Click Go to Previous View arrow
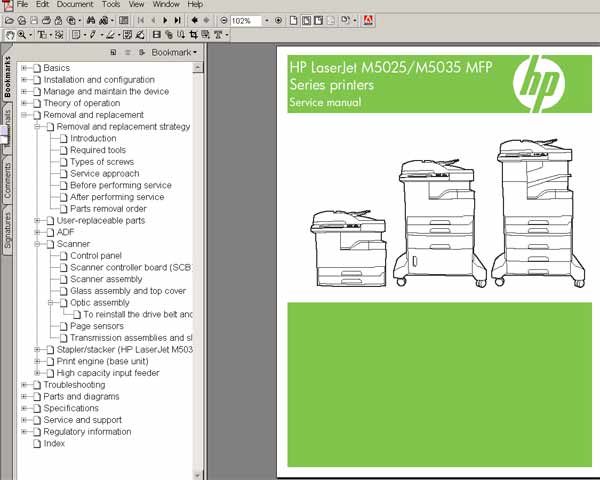 point(194,20)
